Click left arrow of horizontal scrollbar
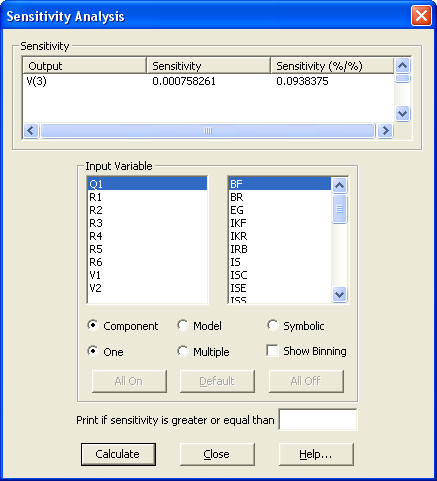 point(31,130)
